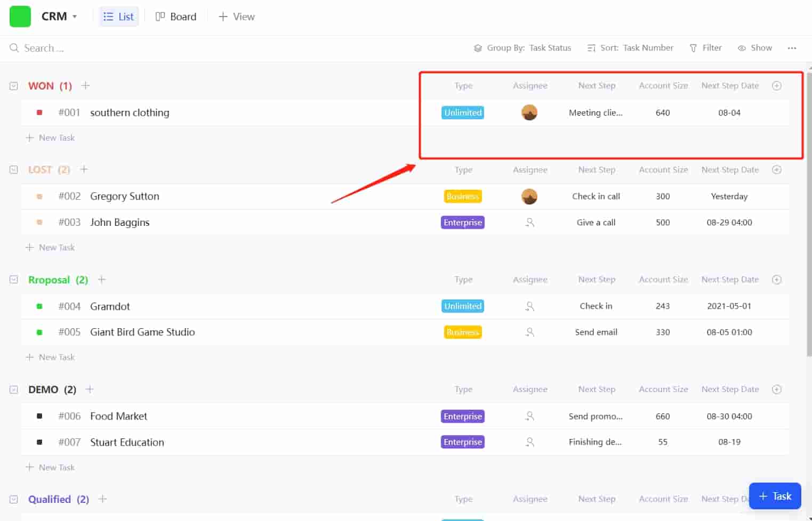Open the CRM dropdown arrow
This screenshot has height=521, width=812.
(x=75, y=17)
